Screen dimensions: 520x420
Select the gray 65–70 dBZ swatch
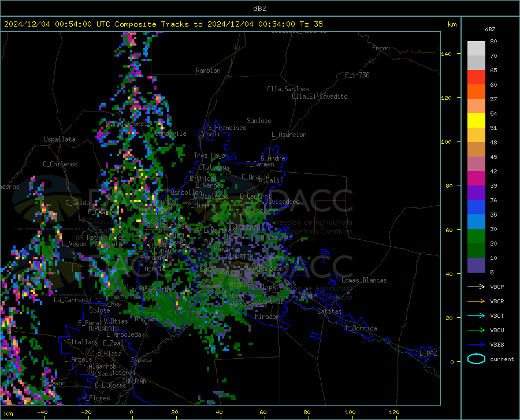click(x=476, y=62)
